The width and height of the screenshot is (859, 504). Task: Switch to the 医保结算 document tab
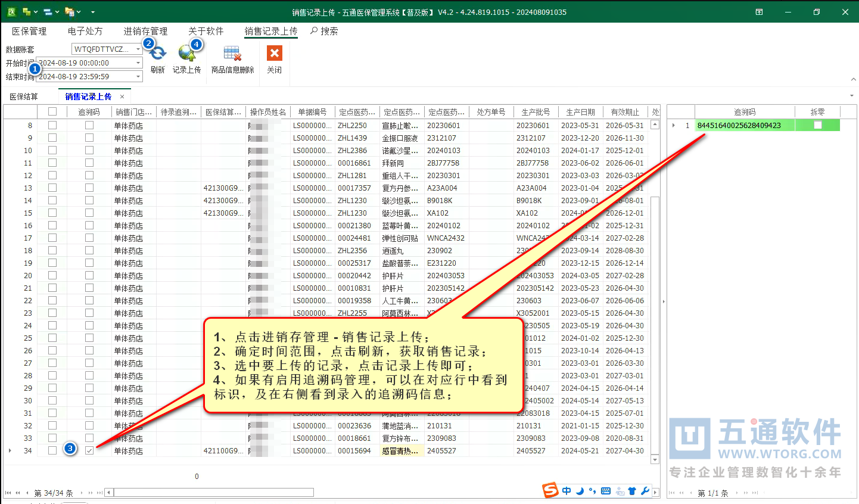point(24,97)
